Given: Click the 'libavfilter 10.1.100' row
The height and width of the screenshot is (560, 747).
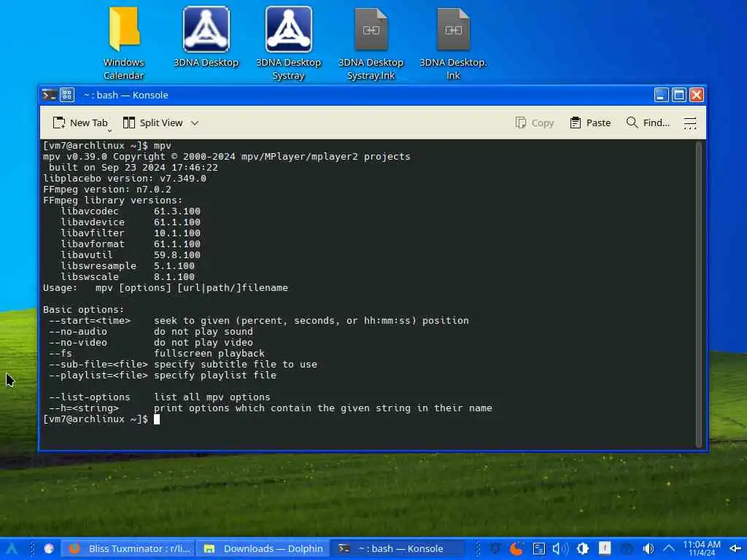Looking at the screenshot, I should (x=130, y=233).
